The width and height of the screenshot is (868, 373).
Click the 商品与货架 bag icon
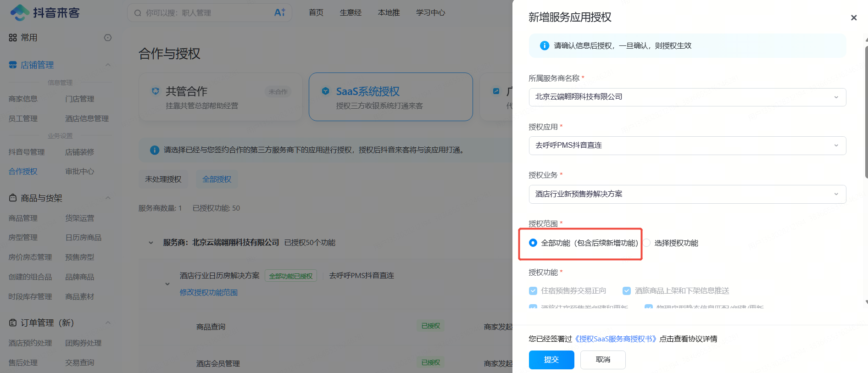13,198
